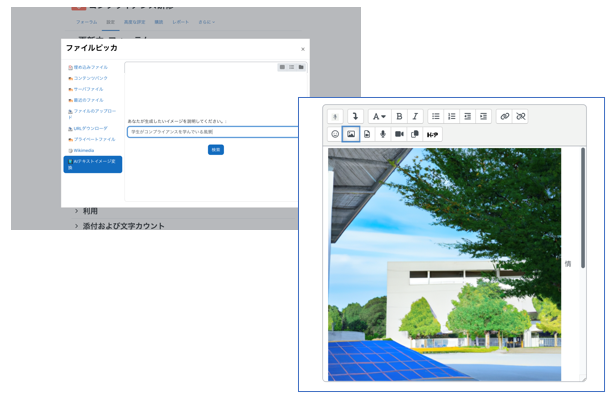Select AIテキストイメージ変換 repository
Viewport: 613px width, 400px height.
[92, 163]
